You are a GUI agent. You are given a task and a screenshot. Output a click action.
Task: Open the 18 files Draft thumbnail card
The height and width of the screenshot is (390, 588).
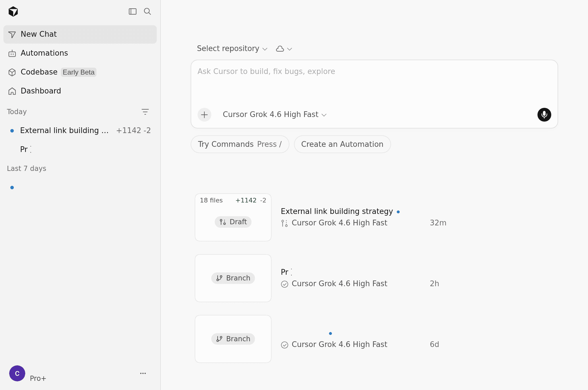(233, 217)
